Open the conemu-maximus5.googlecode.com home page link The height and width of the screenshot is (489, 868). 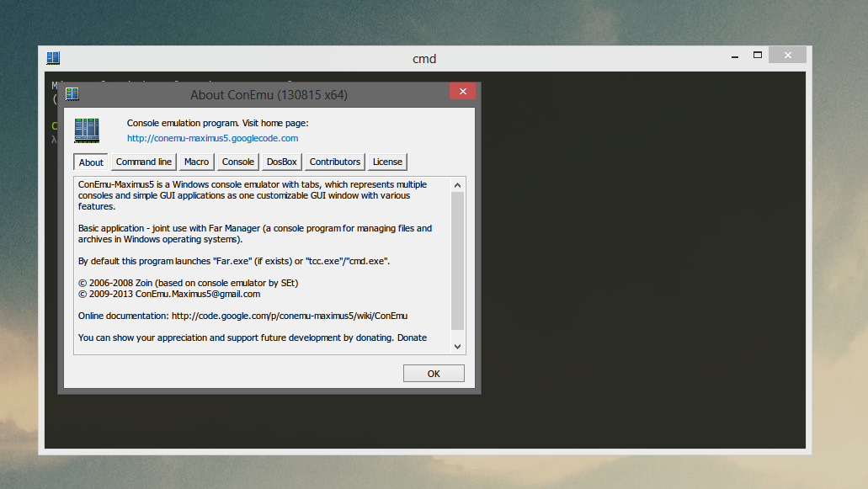tap(212, 138)
